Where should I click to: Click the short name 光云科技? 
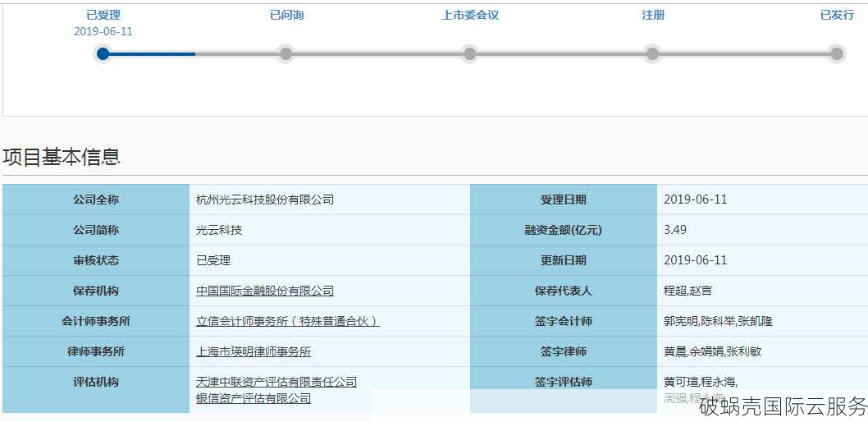coord(219,230)
